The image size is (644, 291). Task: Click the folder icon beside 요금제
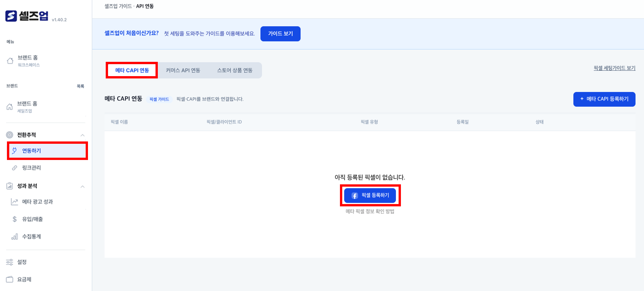click(x=10, y=279)
